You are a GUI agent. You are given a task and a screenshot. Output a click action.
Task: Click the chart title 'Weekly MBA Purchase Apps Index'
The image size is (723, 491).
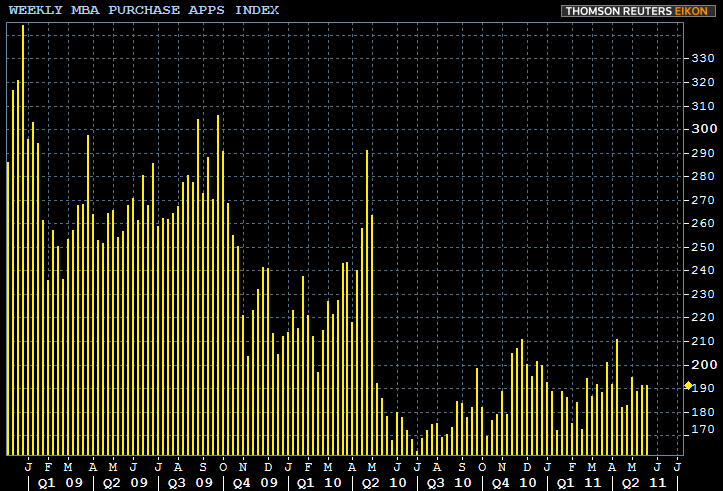[x=144, y=10]
